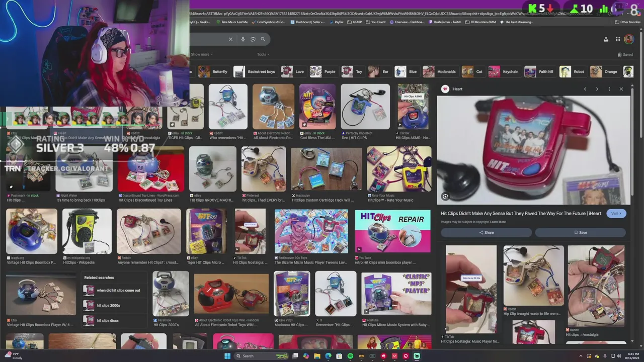This screenshot has width=644, height=362.
Task: Filter images by Robot chip
Action: 572,72
